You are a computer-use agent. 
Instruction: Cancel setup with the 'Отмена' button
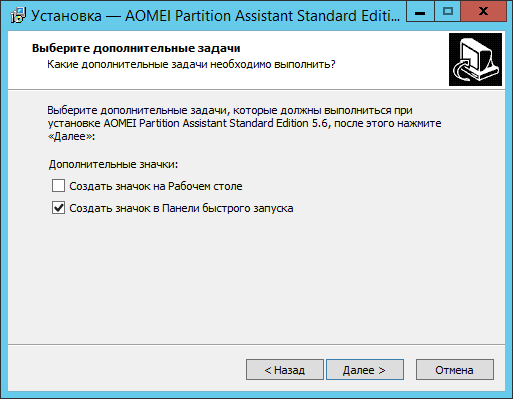click(x=455, y=370)
